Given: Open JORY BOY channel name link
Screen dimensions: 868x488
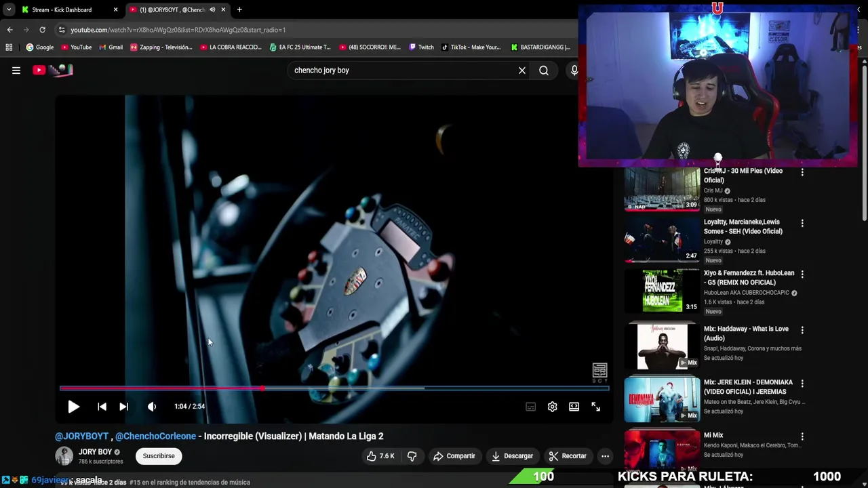Looking at the screenshot, I should tap(95, 452).
